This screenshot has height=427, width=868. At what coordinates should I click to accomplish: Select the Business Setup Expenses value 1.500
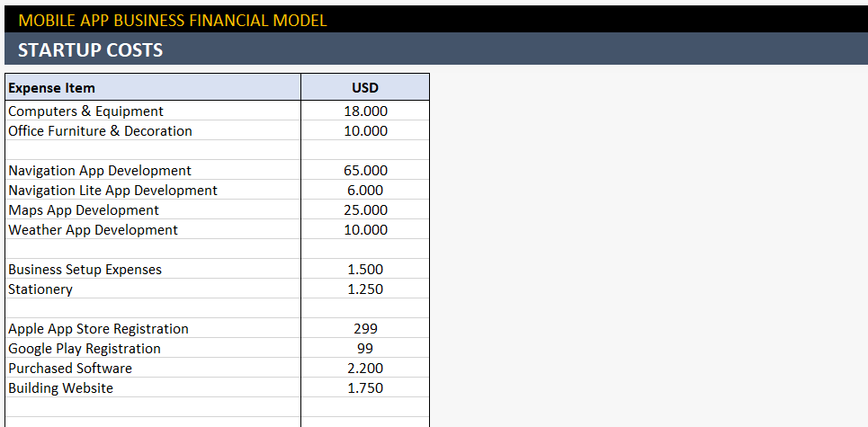pos(365,270)
